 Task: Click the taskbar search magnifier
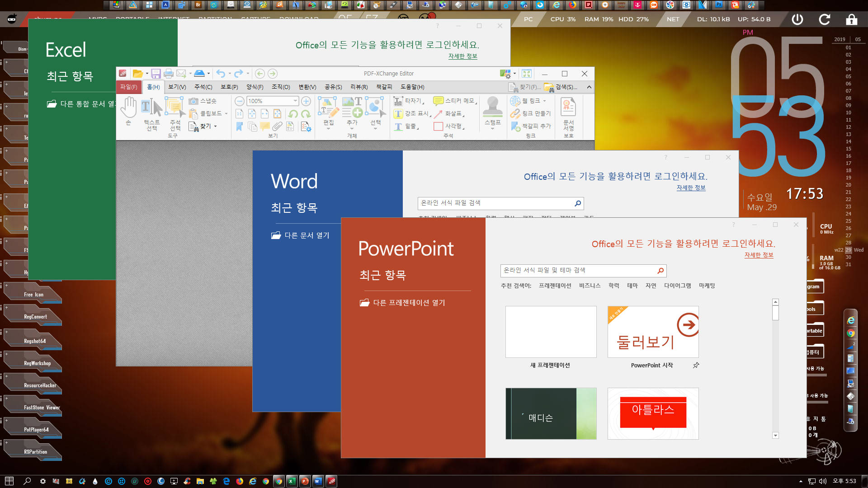pyautogui.click(x=27, y=481)
